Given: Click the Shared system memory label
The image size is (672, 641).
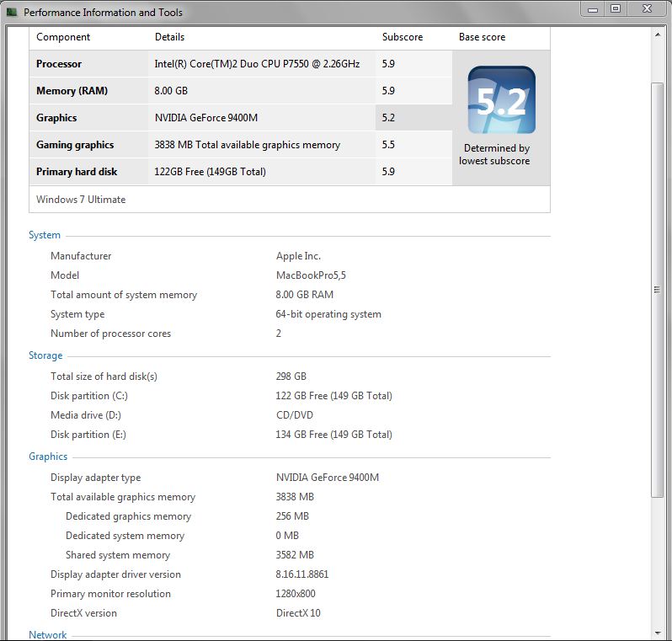Looking at the screenshot, I should 118,555.
